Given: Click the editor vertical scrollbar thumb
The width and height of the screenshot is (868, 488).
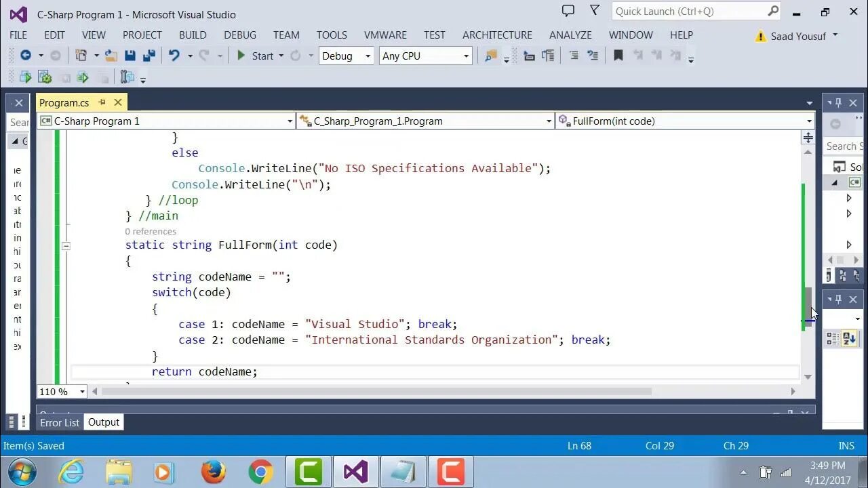Looking at the screenshot, I should click(808, 307).
